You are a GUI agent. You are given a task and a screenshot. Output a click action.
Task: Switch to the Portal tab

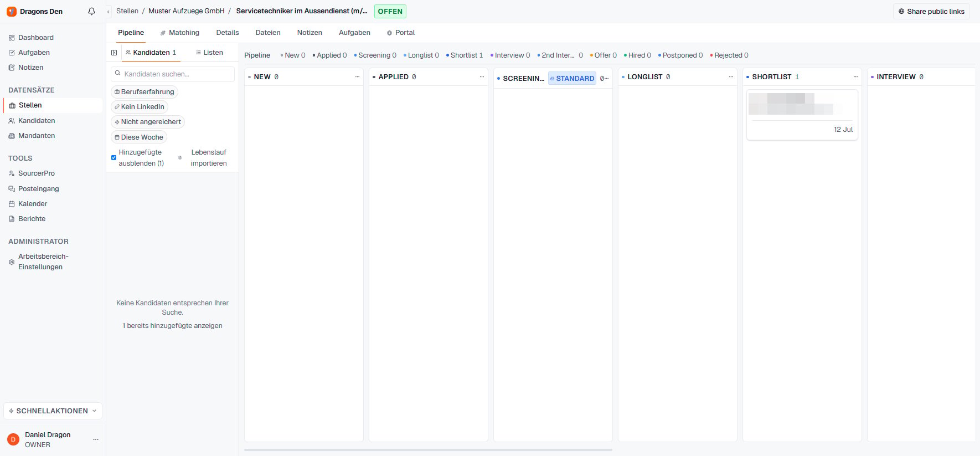tap(401, 33)
